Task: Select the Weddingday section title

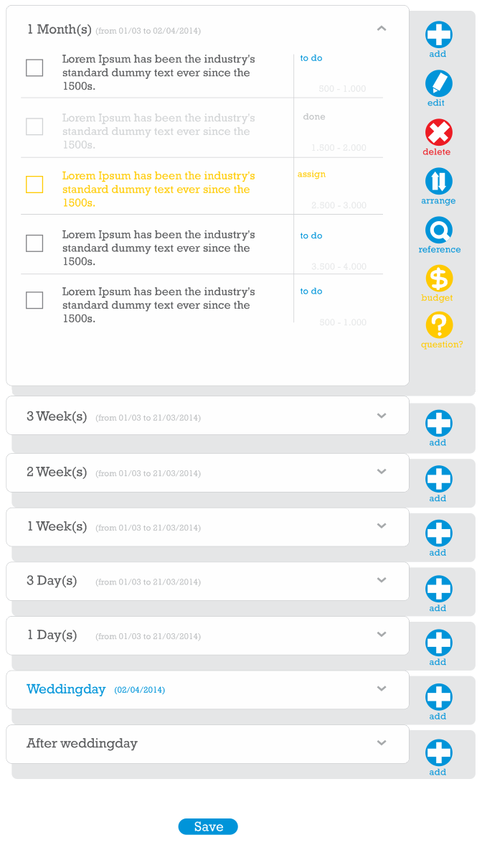Action: (x=66, y=689)
